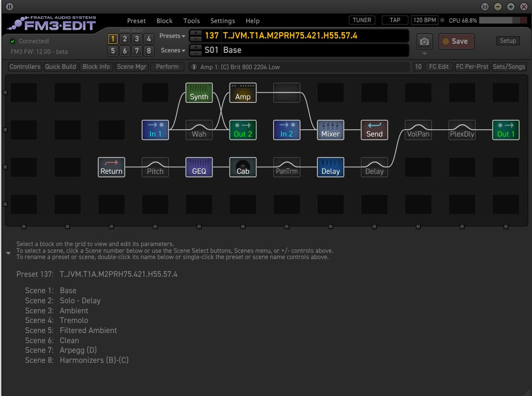The image size is (532, 396).
Task: Select the In 2 input block
Action: 287,130
